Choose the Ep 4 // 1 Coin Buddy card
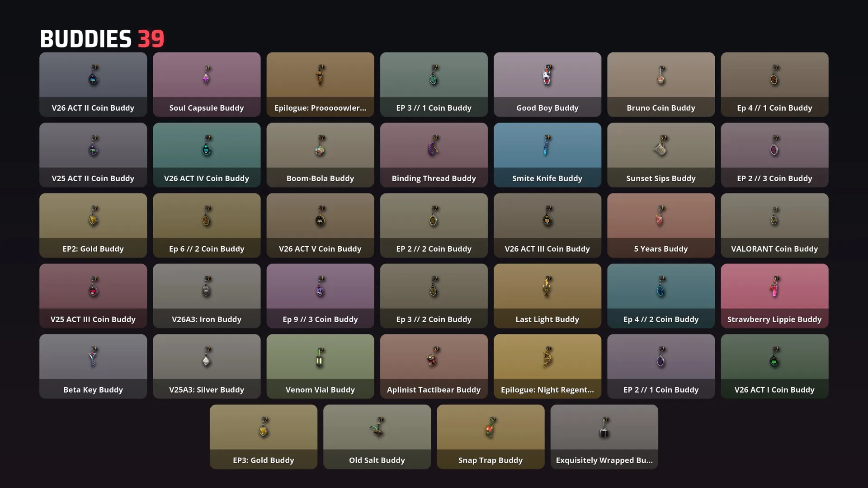The image size is (868, 488). pyautogui.click(x=774, y=84)
